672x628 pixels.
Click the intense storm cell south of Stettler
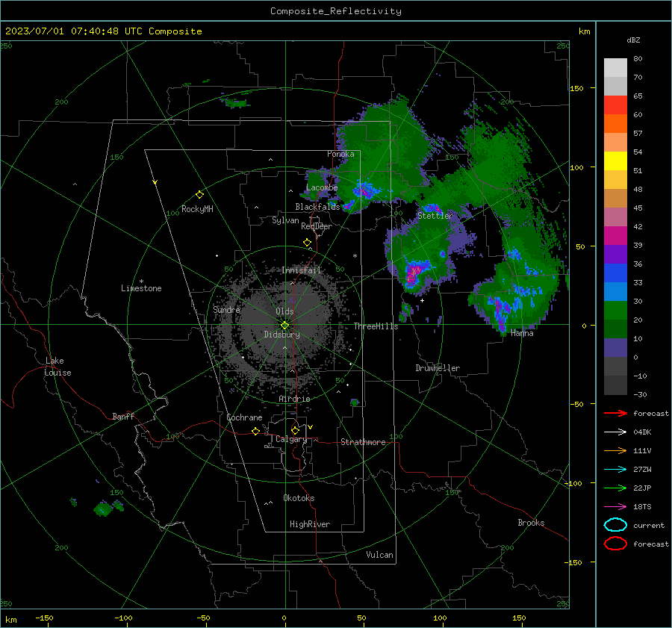414,273
